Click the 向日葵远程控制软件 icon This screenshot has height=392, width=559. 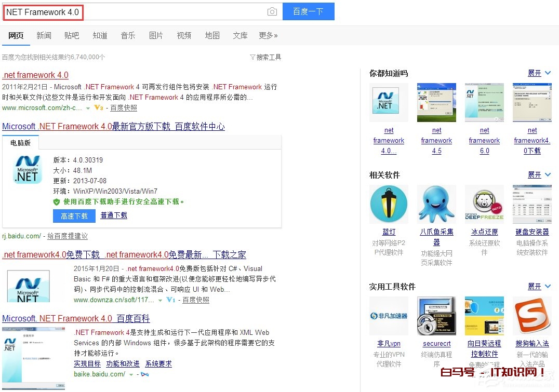(x=484, y=315)
